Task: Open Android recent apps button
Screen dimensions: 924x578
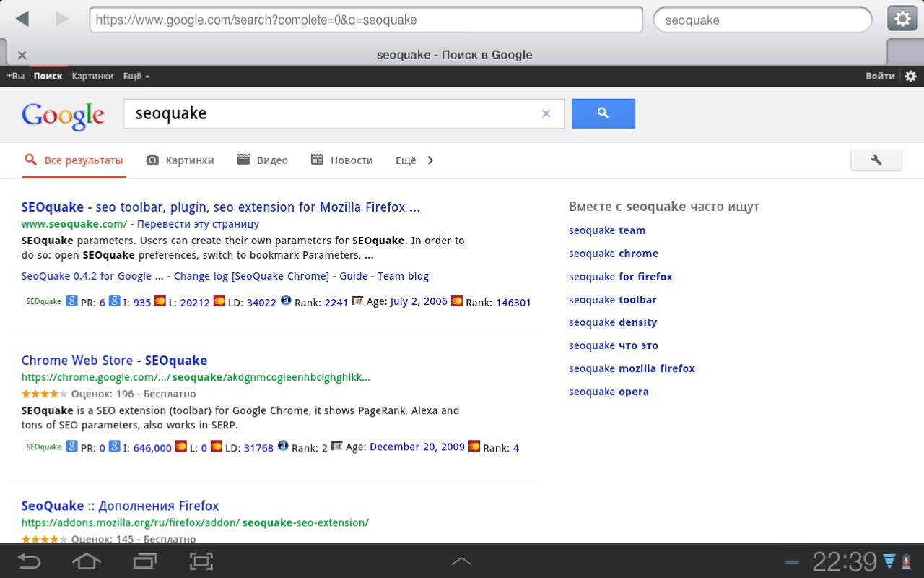Action: pos(145,561)
